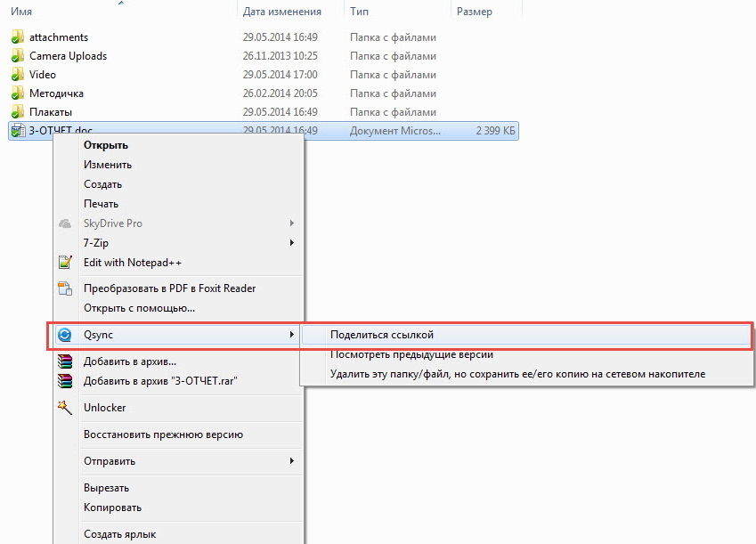Screen dimensions: 756x544
Task: Expand the 7-Zip submenu arrow
Action: tap(292, 242)
